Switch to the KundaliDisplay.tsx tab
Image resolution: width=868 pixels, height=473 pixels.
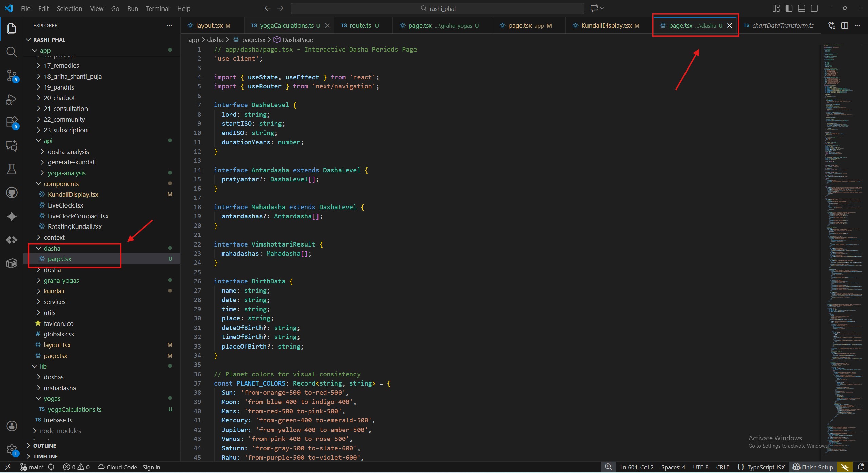[606, 26]
